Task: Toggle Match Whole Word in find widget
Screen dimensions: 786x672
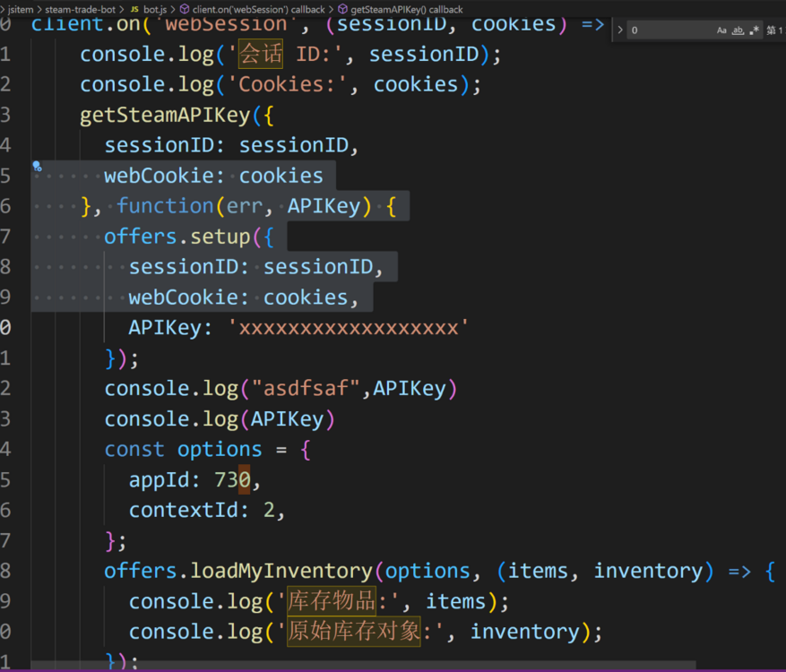Action: click(x=738, y=30)
